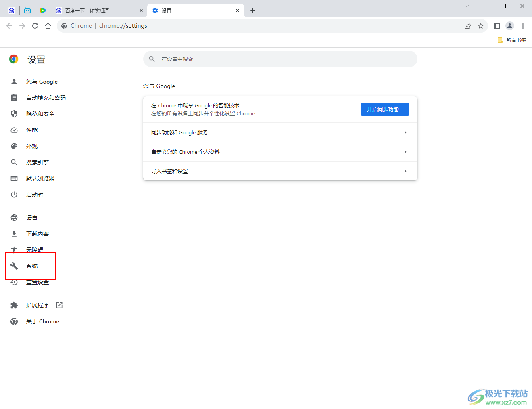The image size is (532, 409).
Task: Open the Chrome three-dot menu
Action: [x=523, y=26]
